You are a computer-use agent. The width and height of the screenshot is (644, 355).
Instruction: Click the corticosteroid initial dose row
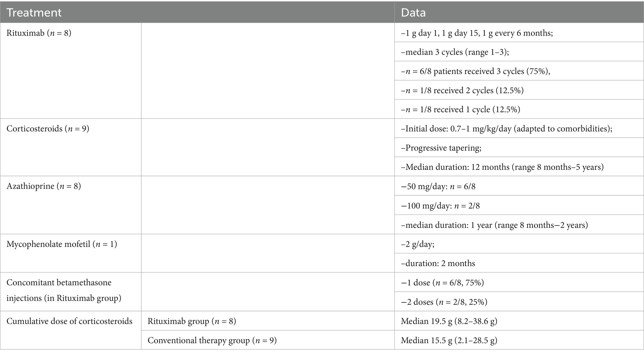pyautogui.click(x=506, y=129)
